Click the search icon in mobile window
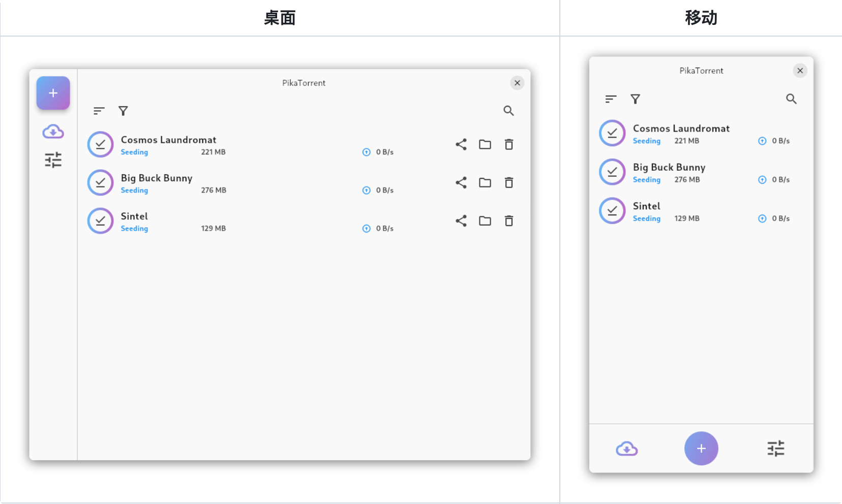 pyautogui.click(x=791, y=99)
